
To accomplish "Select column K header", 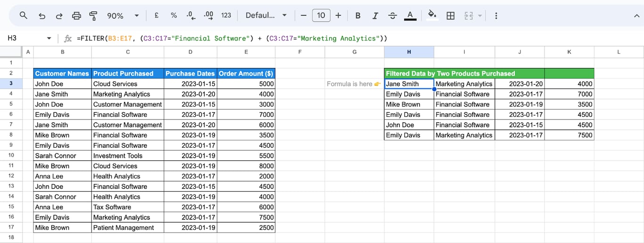I will (x=569, y=52).
